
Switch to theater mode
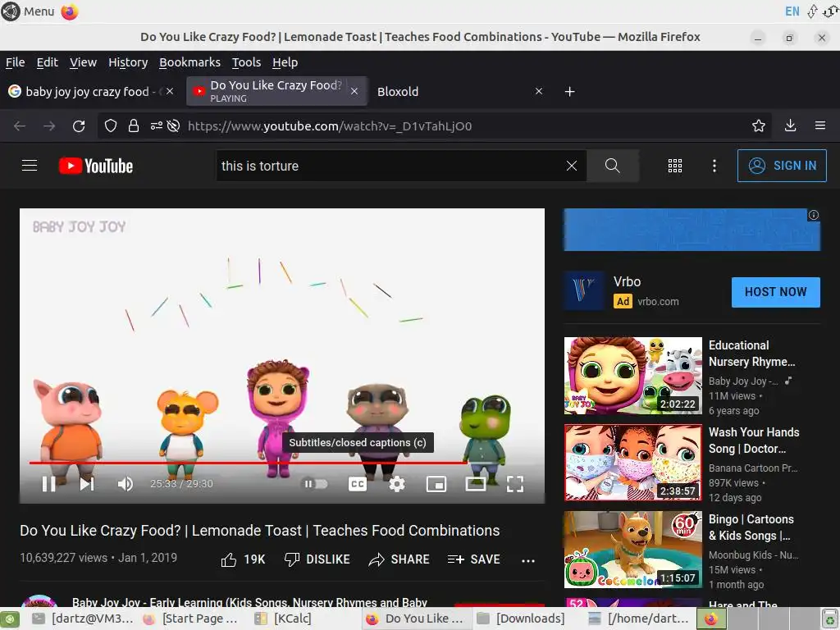[x=476, y=484]
